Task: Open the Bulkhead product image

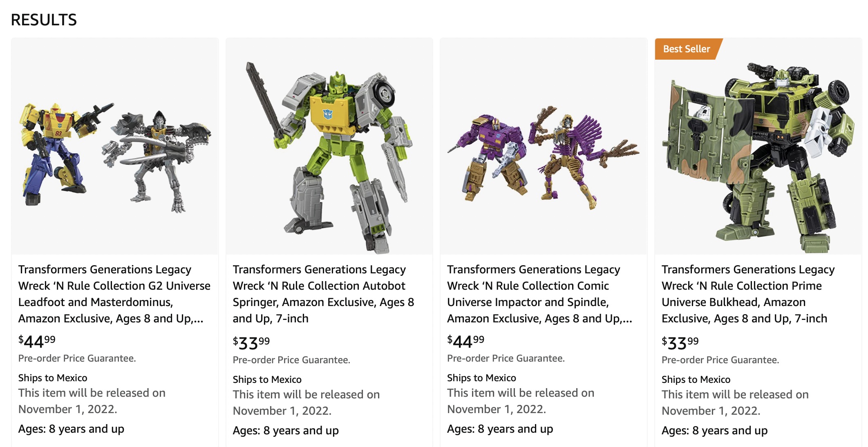Action: (758, 155)
